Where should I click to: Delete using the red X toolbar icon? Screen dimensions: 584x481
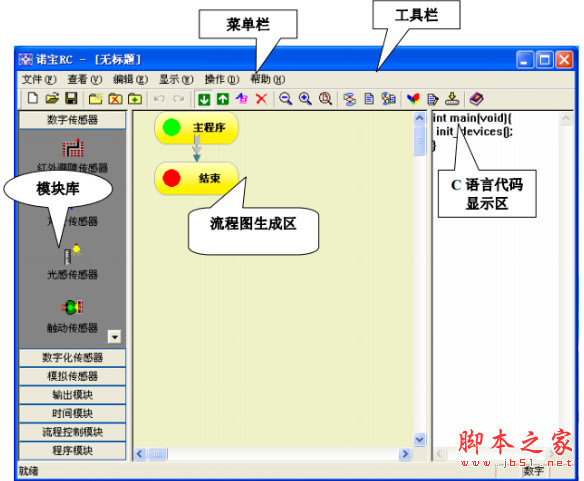[261, 99]
